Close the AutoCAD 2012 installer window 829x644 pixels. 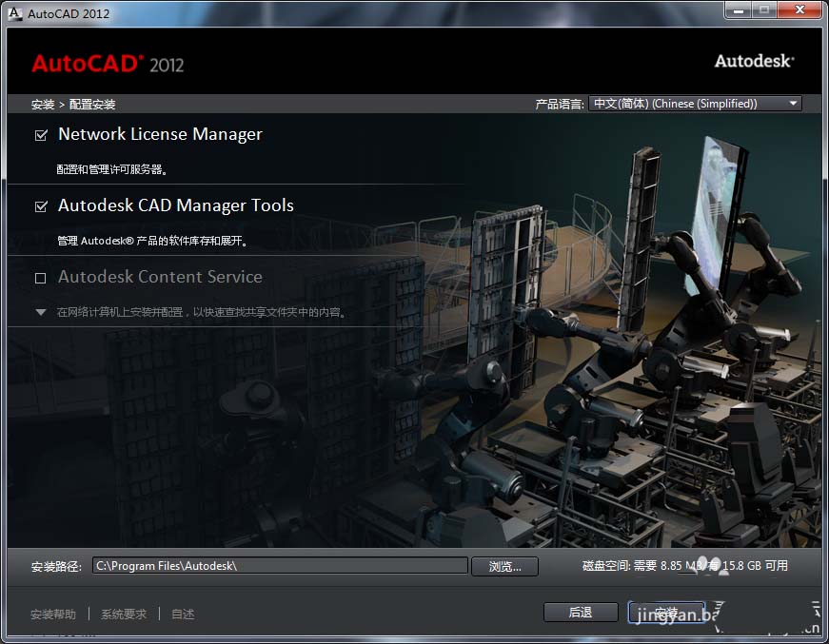click(799, 10)
